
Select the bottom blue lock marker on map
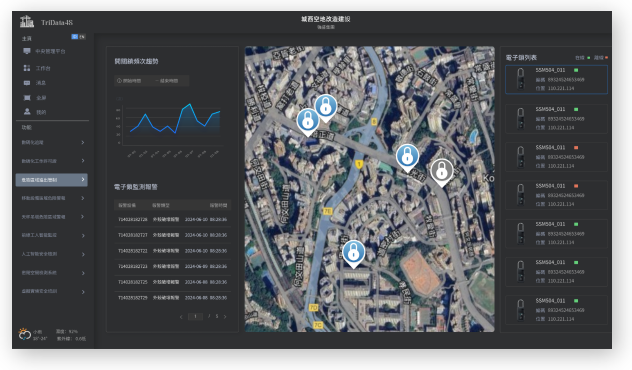coord(353,254)
